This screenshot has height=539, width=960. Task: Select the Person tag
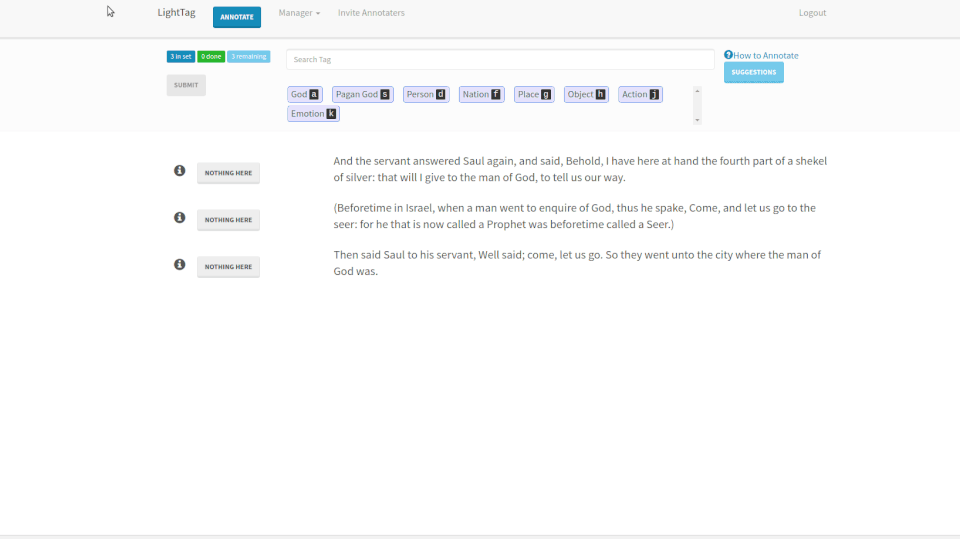tap(426, 94)
